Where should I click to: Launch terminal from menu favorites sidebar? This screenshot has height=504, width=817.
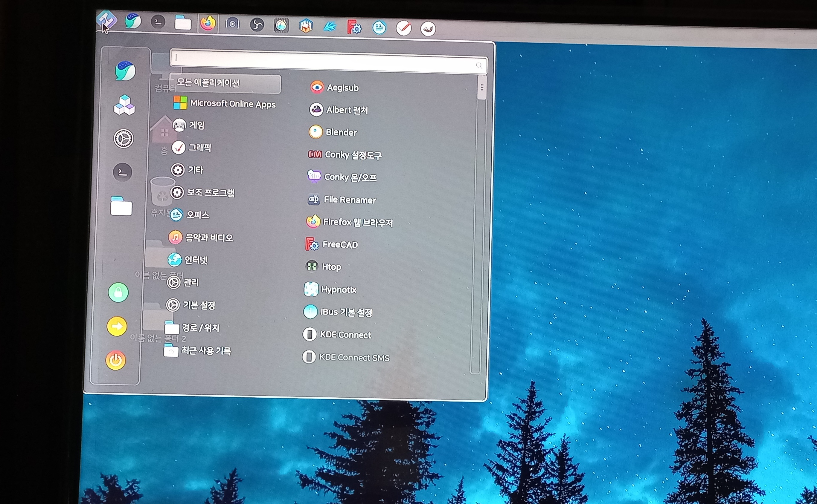122,172
